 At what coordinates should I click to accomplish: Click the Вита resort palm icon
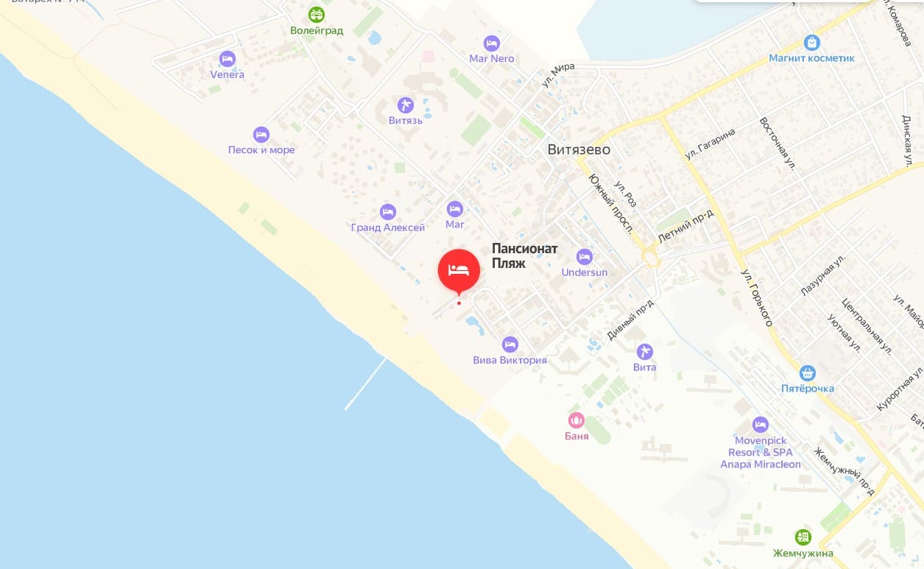coord(645,351)
